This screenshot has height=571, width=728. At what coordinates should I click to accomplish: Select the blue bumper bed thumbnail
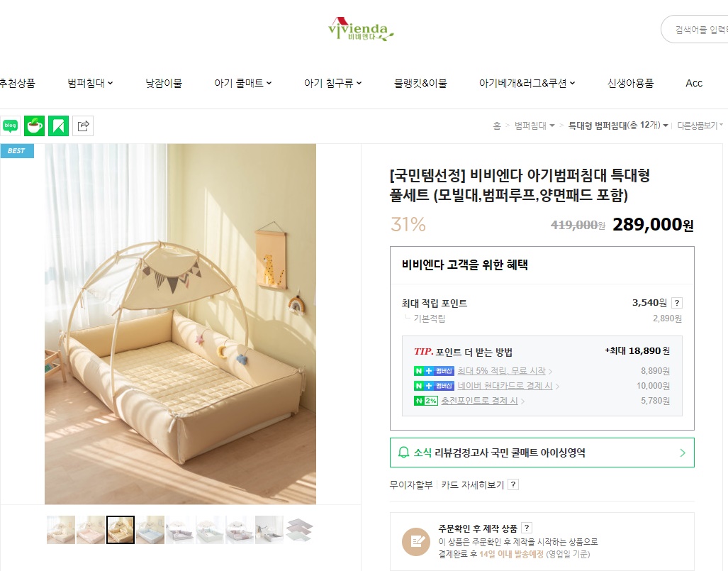(x=150, y=530)
